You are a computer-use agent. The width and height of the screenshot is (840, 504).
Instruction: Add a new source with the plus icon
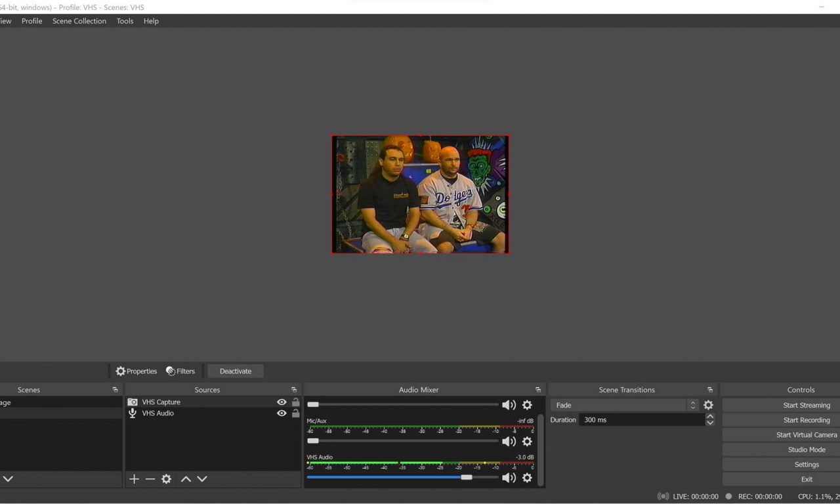[x=134, y=479]
